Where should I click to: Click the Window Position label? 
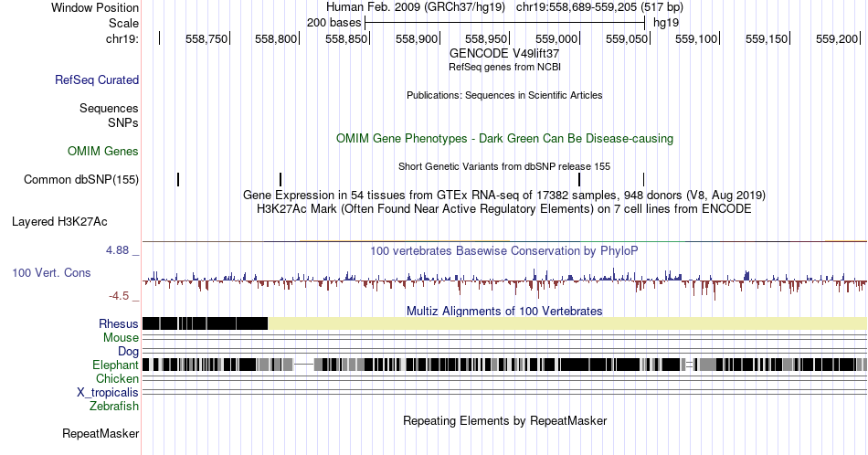95,7
